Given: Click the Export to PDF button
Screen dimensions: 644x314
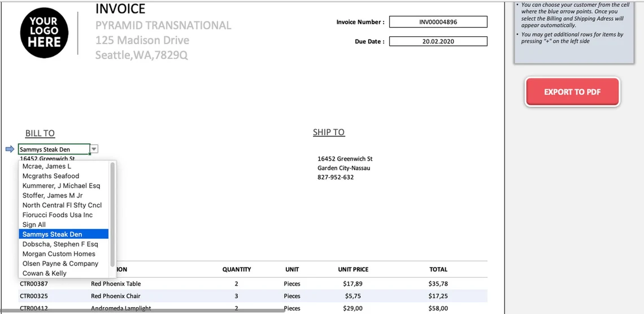Looking at the screenshot, I should coord(572,92).
